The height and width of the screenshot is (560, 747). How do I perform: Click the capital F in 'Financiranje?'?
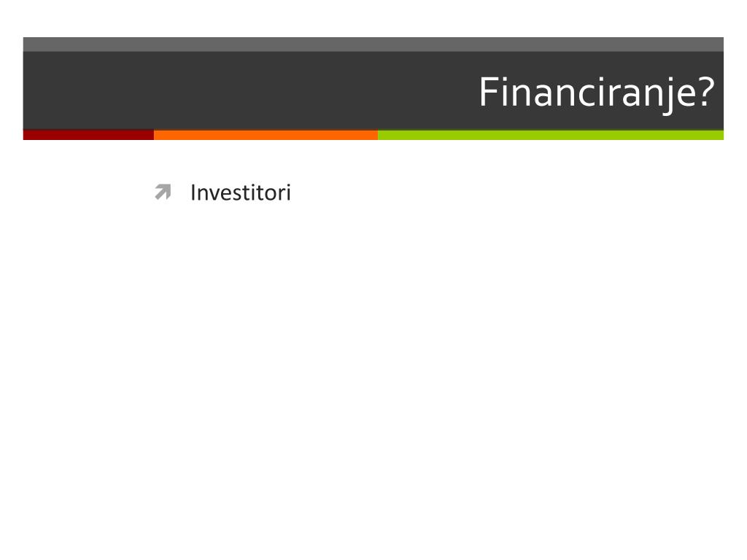click(x=488, y=92)
